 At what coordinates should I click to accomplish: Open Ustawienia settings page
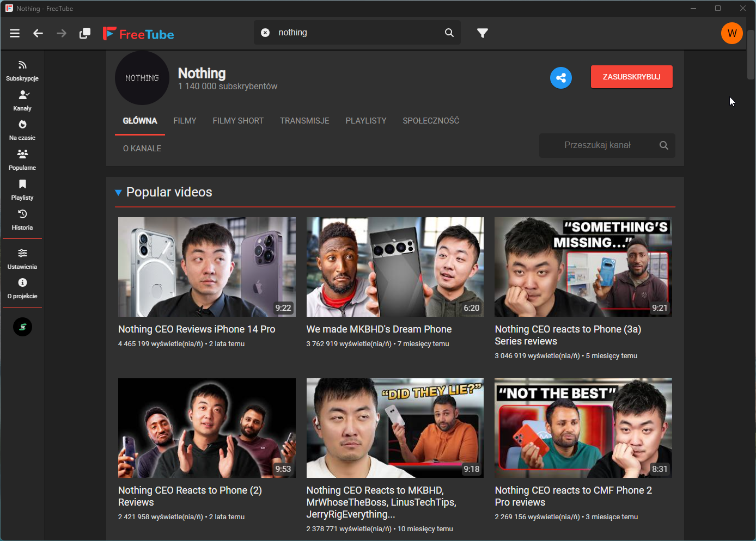pyautogui.click(x=22, y=259)
